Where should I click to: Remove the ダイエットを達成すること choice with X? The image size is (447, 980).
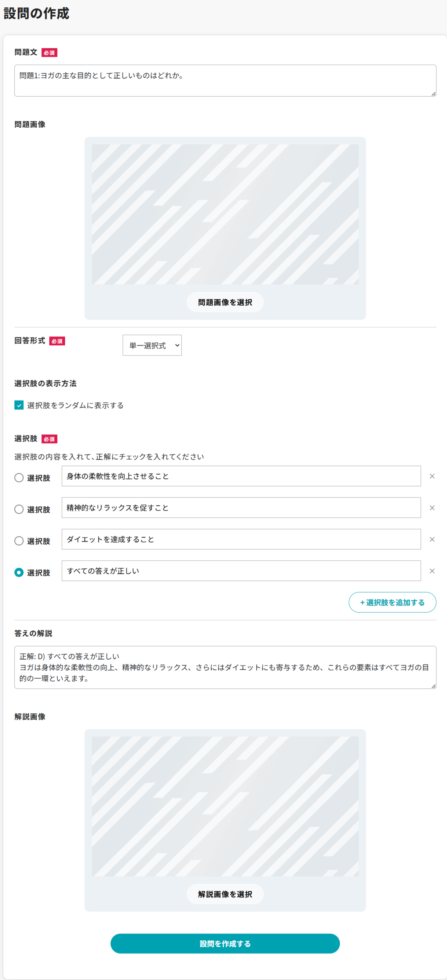pos(432,539)
